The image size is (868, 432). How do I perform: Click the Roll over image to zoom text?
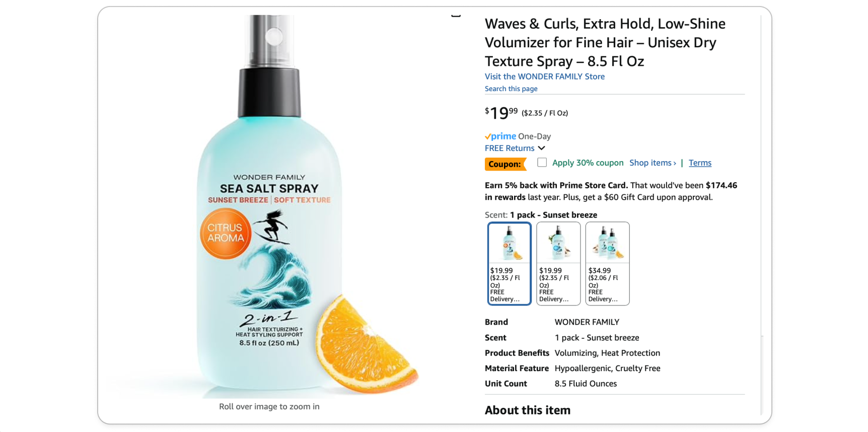click(269, 406)
